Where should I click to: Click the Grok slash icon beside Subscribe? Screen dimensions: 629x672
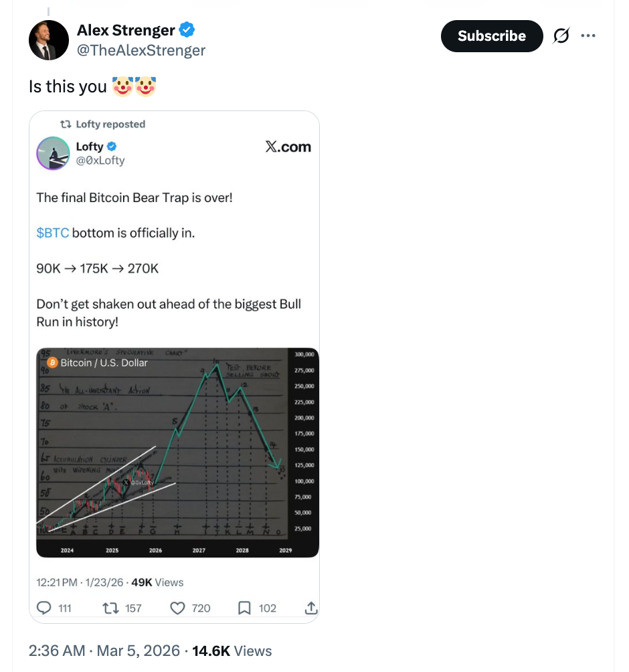coord(561,36)
